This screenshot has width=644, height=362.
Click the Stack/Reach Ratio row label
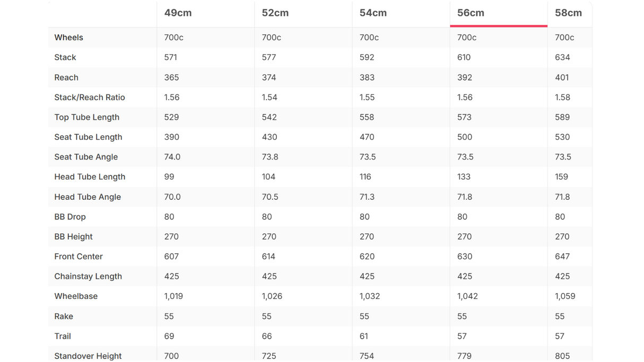coord(89,98)
